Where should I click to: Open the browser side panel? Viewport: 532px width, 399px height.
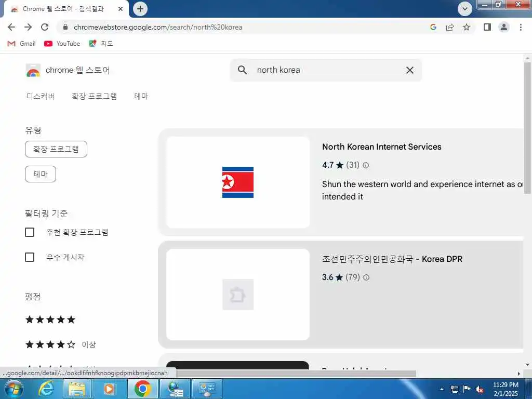(487, 27)
